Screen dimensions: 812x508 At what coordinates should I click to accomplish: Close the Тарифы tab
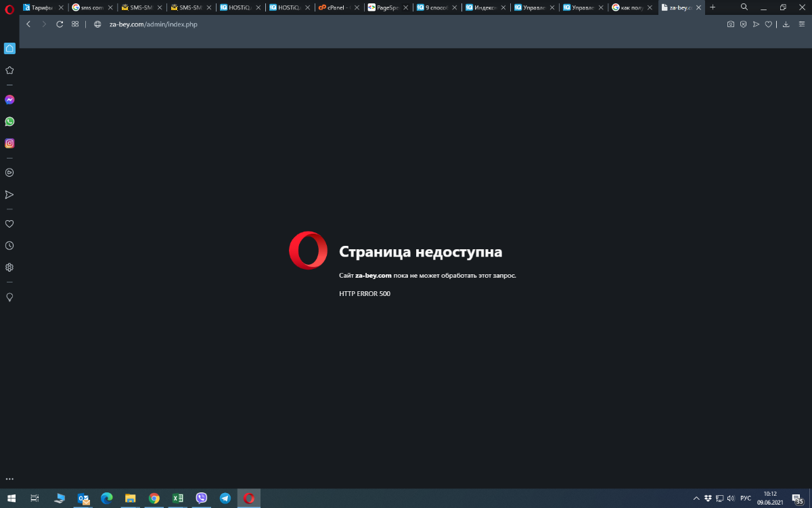(x=61, y=7)
